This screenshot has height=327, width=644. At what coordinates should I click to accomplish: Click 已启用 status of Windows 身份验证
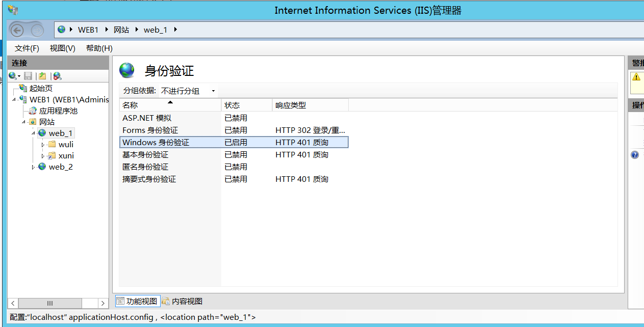click(236, 142)
